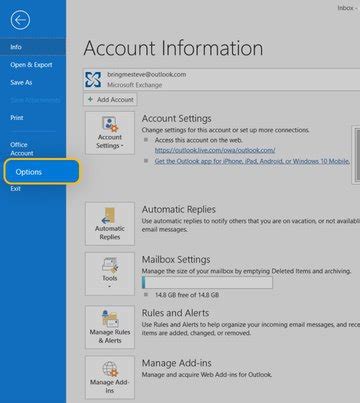This screenshot has height=403, width=360.
Task: Open the bringmesteve@outlook.com account dropdown
Action: coord(222,80)
